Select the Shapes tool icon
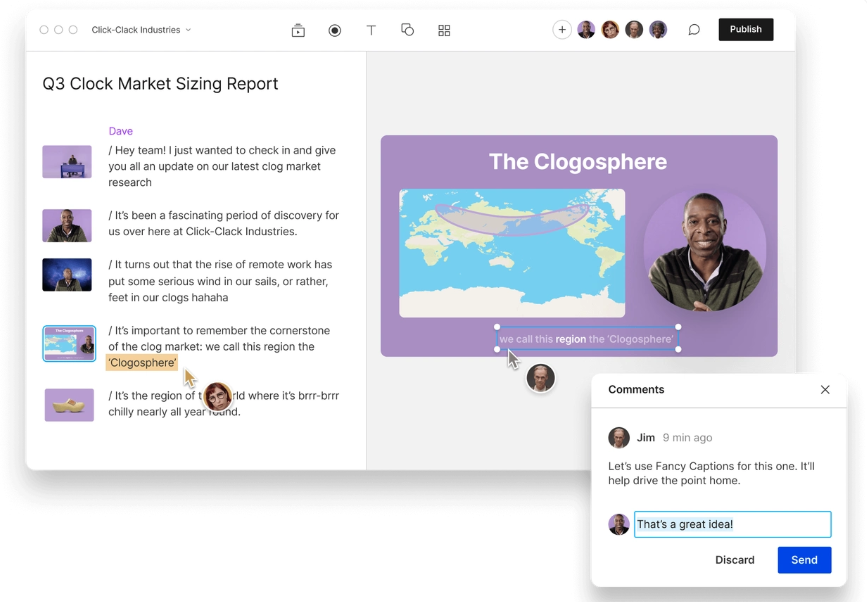 407,30
